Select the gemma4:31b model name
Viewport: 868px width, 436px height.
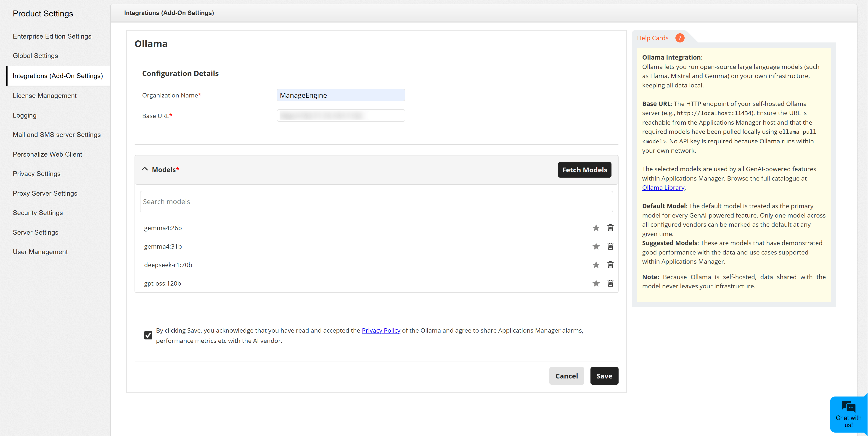tap(163, 247)
